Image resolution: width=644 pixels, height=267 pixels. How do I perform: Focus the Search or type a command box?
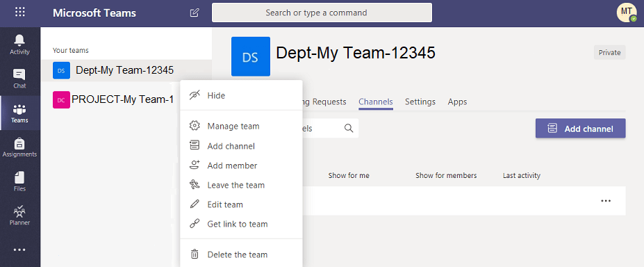point(322,13)
